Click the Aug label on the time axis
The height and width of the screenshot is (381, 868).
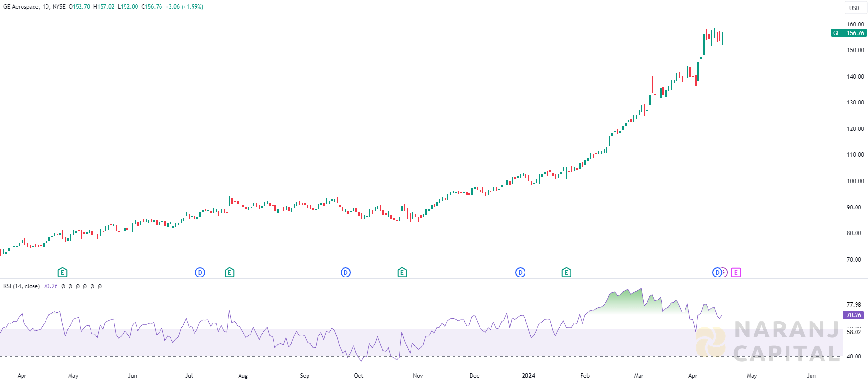click(243, 376)
